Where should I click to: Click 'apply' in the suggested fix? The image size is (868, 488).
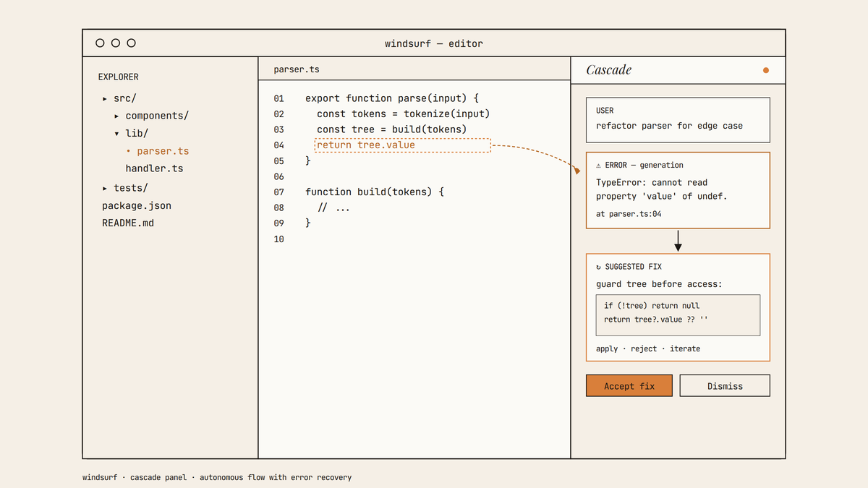(x=607, y=348)
